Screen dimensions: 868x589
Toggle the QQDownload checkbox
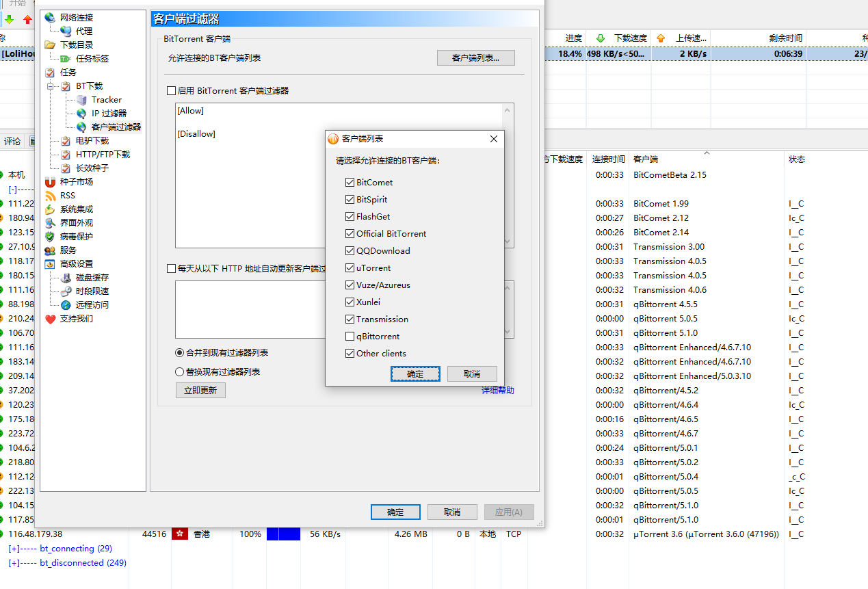[350, 250]
